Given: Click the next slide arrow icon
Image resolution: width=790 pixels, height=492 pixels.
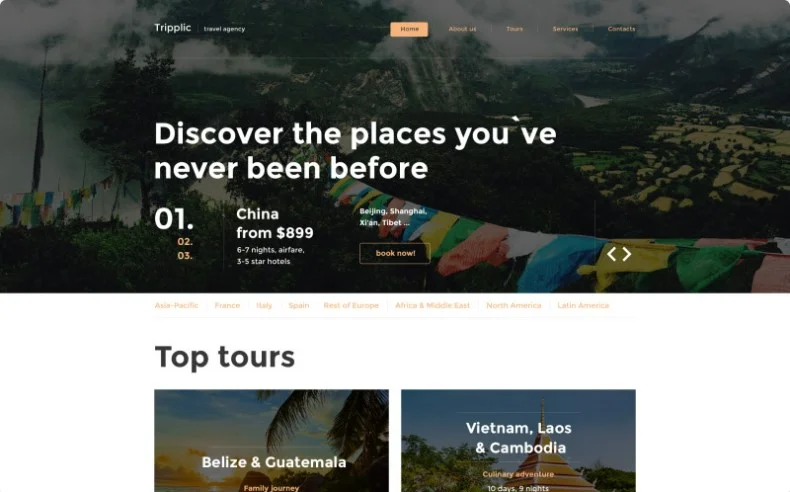Looking at the screenshot, I should [x=627, y=254].
